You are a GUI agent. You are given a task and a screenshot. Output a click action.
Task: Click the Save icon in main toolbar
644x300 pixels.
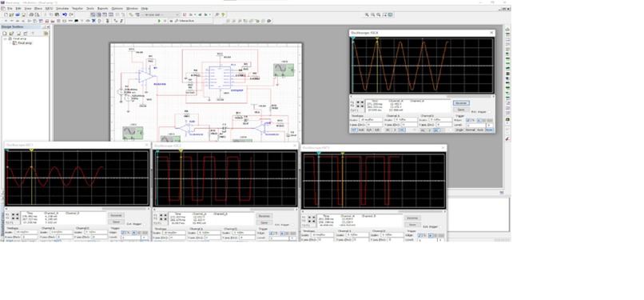point(23,14)
